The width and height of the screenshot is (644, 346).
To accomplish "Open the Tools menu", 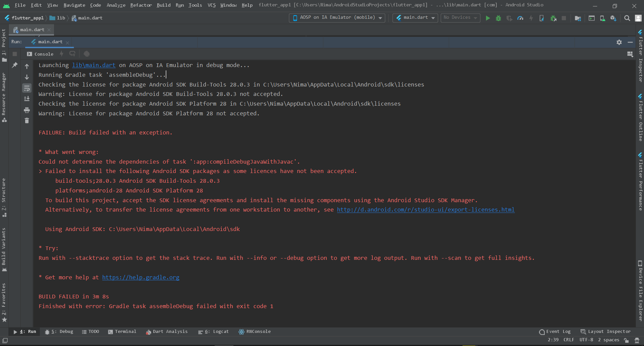I will (195, 5).
